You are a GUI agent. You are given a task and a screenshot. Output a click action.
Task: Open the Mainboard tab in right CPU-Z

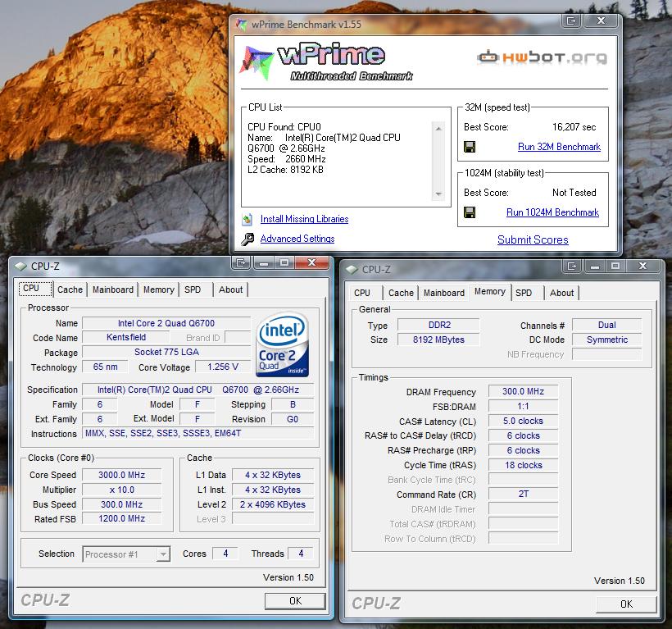tap(444, 293)
